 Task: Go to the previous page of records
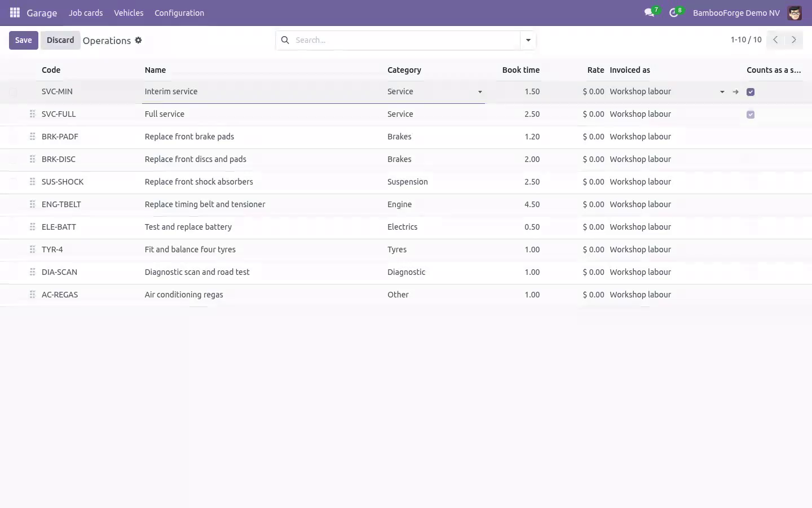pos(775,40)
